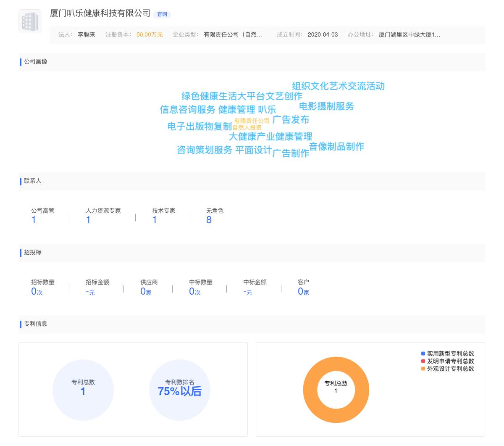504x446 pixels.
Task: Toggle legend 外观设计专利总数 orange swatch
Action: point(423,369)
